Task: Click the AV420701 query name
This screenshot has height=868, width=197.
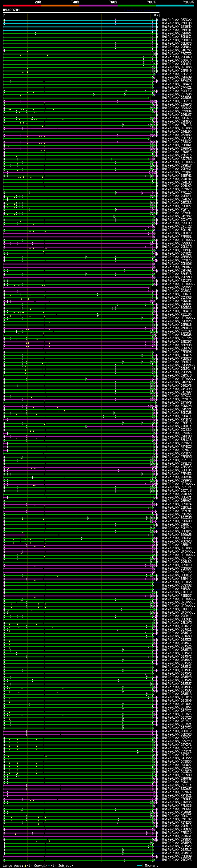Action: [x=11, y=10]
